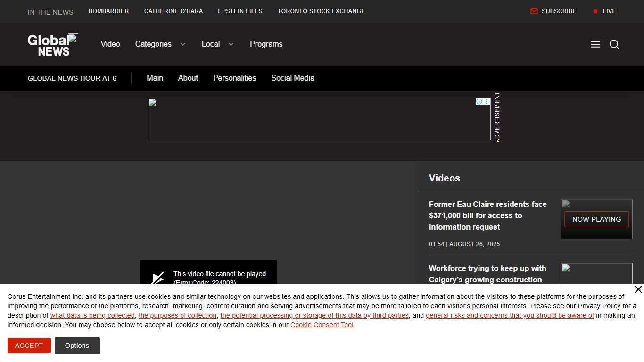Open the Cookie Consent Tool link
This screenshot has width=644, height=362.
pyautogui.click(x=322, y=325)
